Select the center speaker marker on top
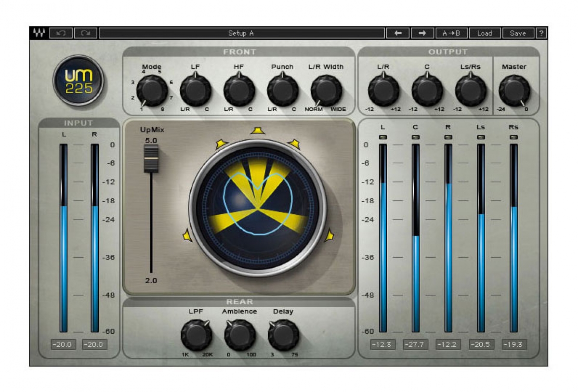 point(258,131)
